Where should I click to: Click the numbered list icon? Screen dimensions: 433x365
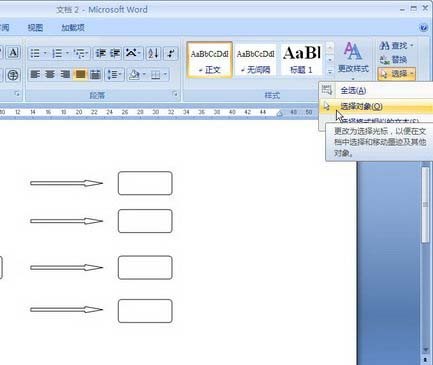tap(57, 53)
